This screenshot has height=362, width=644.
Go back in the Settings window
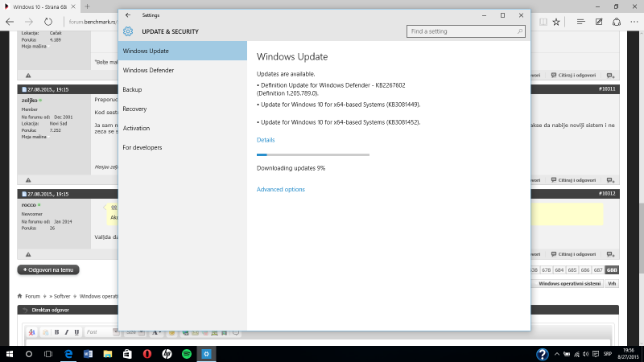point(128,15)
